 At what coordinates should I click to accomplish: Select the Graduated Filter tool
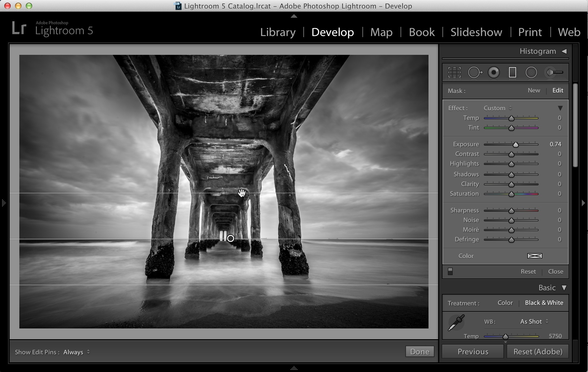512,73
